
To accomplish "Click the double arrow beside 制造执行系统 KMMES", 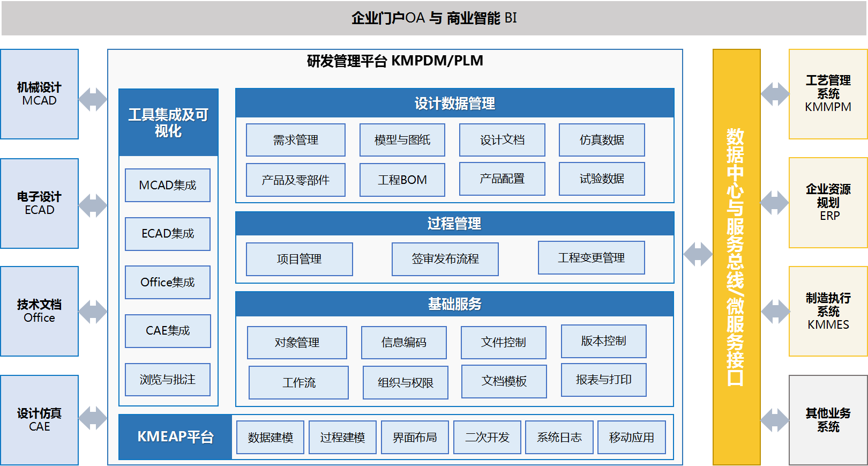I will [x=775, y=312].
